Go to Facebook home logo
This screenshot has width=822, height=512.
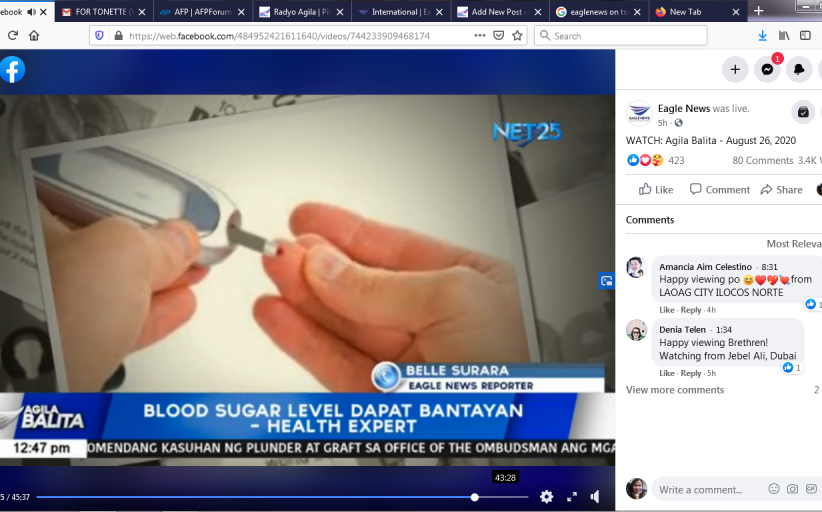click(12, 70)
